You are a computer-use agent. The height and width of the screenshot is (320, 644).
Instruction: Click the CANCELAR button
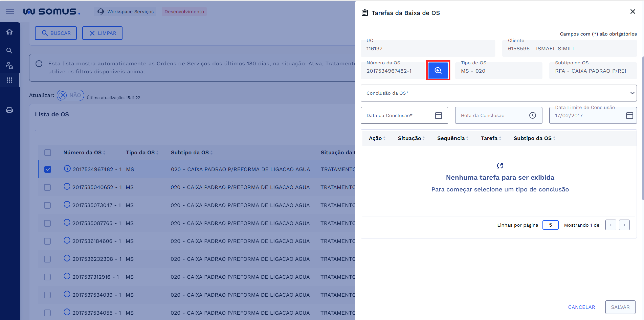coord(581,307)
